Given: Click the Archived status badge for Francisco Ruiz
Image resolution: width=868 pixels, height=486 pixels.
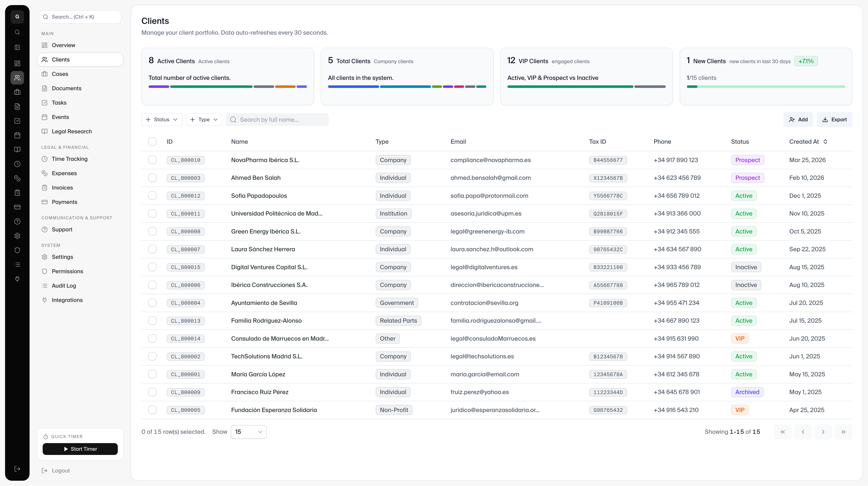Looking at the screenshot, I should (x=747, y=392).
